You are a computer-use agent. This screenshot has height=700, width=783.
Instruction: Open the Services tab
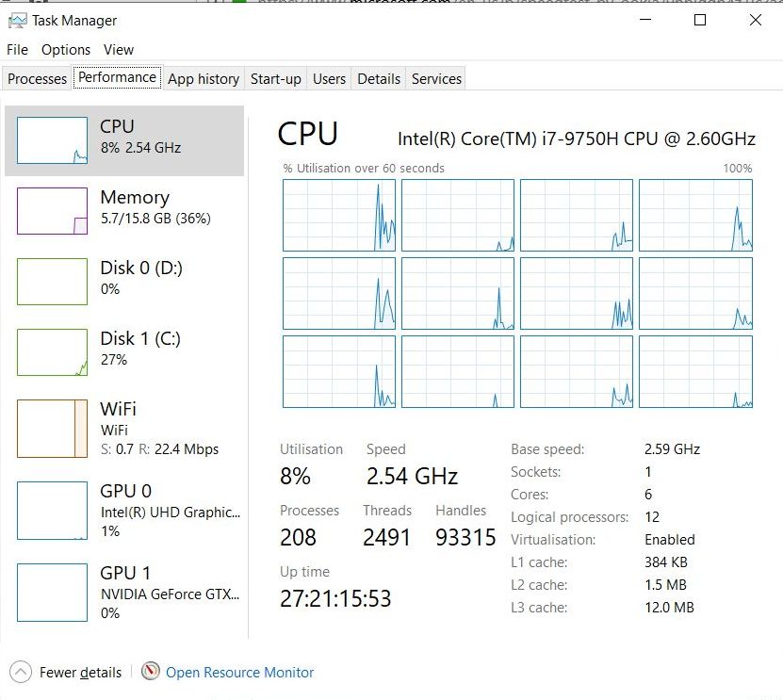coord(436,79)
